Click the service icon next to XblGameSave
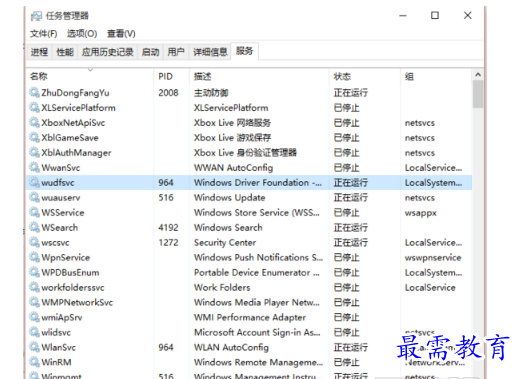This screenshot has height=379, width=518. click(34, 137)
